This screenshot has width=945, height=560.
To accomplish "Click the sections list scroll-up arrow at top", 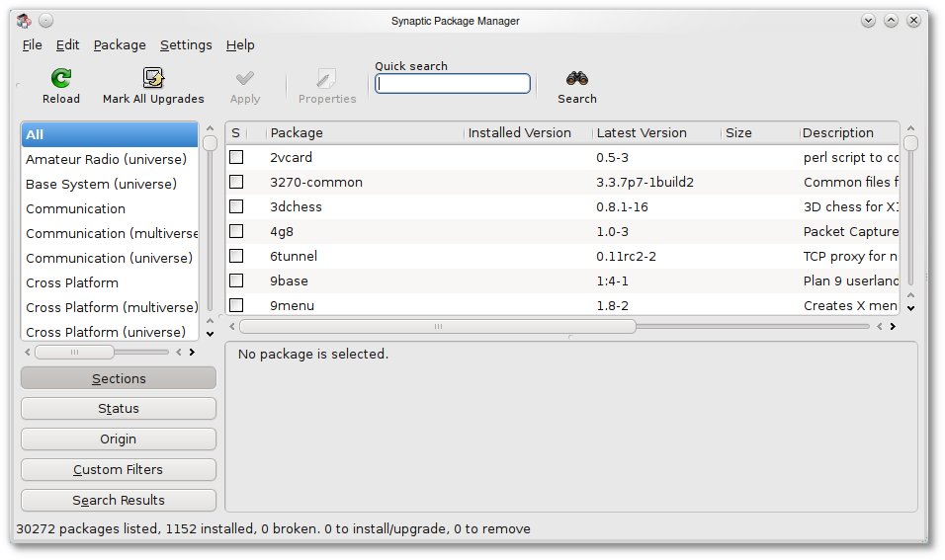I will coord(210,128).
